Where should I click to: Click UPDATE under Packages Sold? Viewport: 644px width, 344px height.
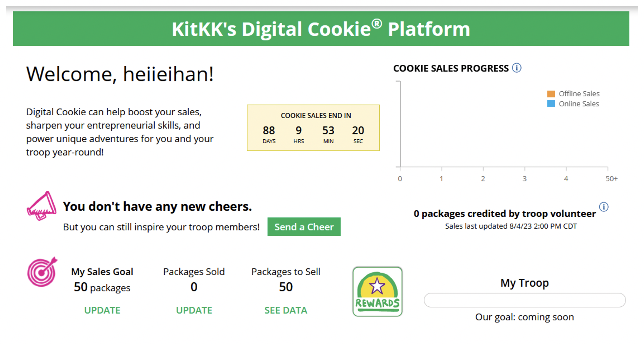click(194, 310)
